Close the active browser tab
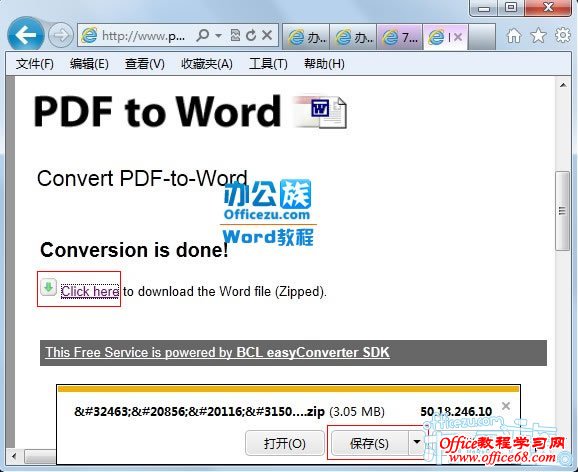 coord(457,37)
